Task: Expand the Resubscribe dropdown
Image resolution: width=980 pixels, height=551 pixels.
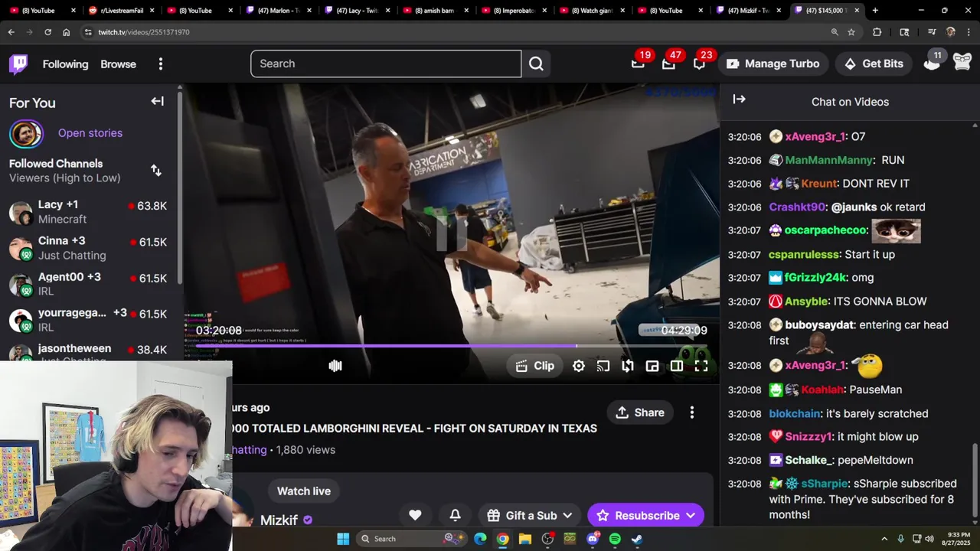Action: click(691, 516)
